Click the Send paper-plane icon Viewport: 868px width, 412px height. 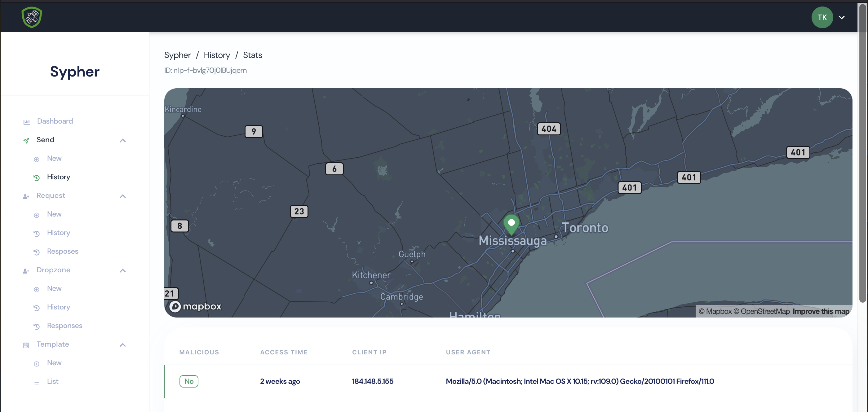(x=26, y=140)
